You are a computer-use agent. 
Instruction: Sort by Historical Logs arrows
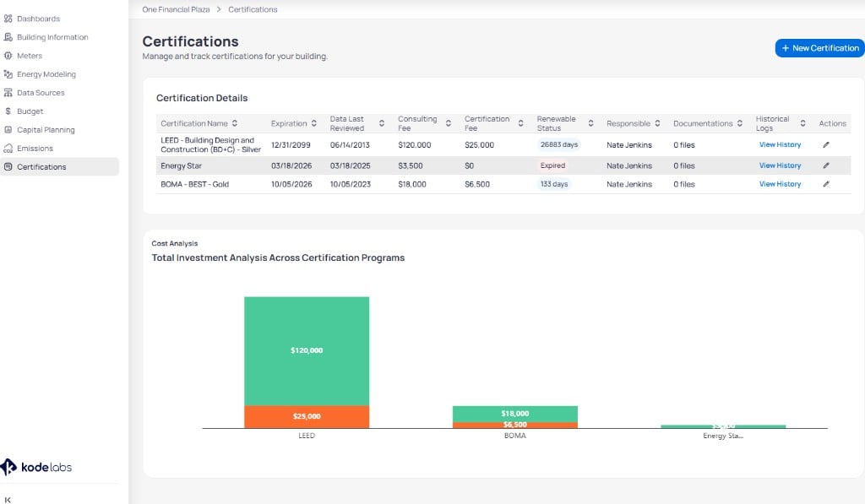pyautogui.click(x=802, y=123)
